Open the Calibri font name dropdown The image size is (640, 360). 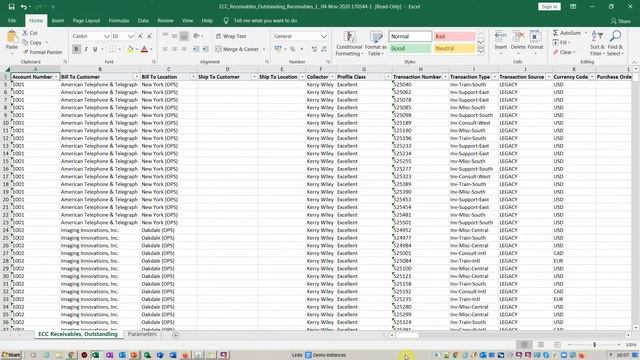coord(107,36)
